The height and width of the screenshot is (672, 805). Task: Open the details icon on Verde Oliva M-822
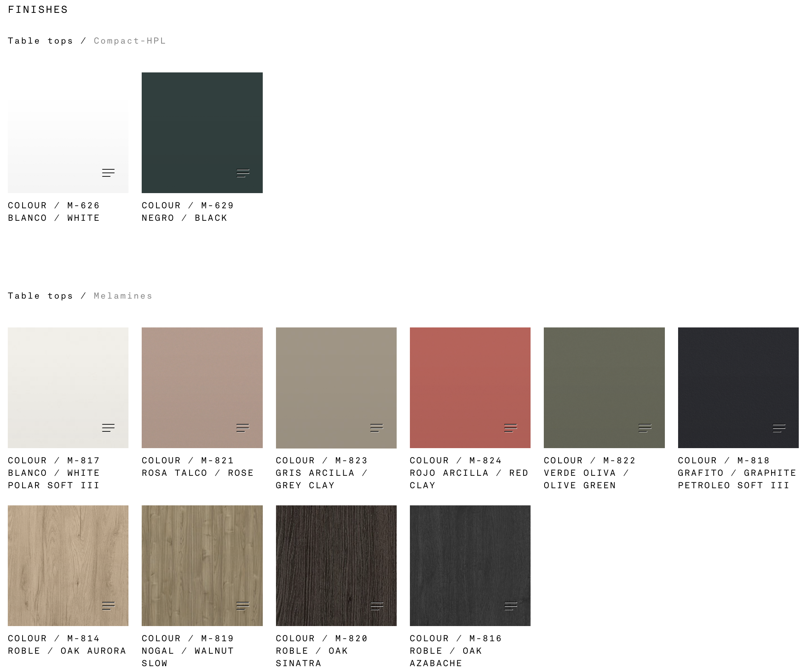click(x=645, y=428)
